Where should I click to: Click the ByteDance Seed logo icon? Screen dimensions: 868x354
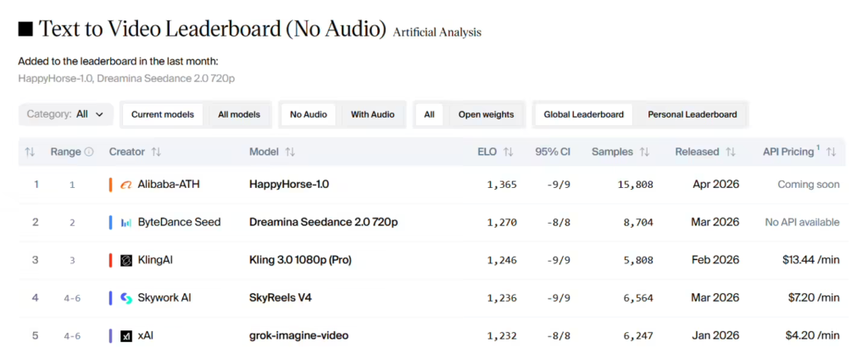pos(126,222)
